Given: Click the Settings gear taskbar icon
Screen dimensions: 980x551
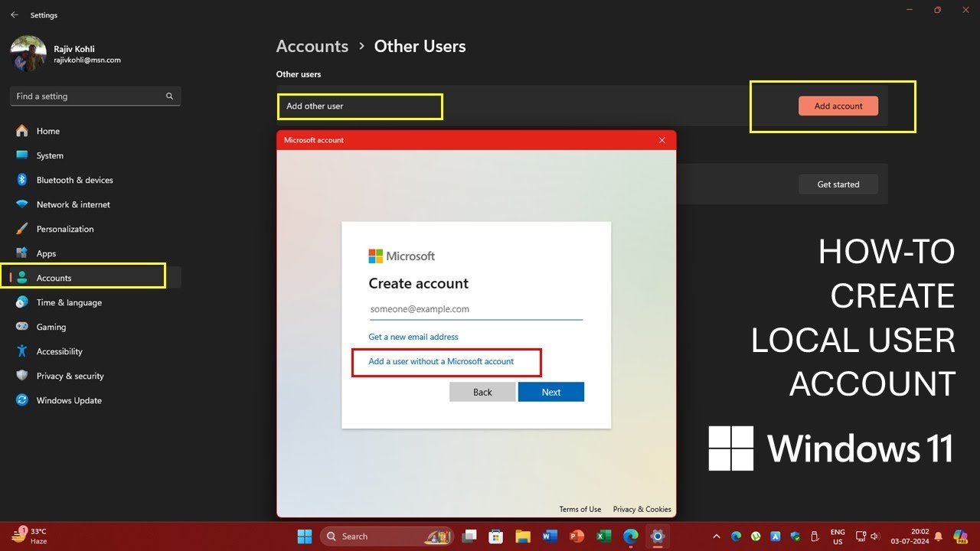Looking at the screenshot, I should [x=657, y=536].
